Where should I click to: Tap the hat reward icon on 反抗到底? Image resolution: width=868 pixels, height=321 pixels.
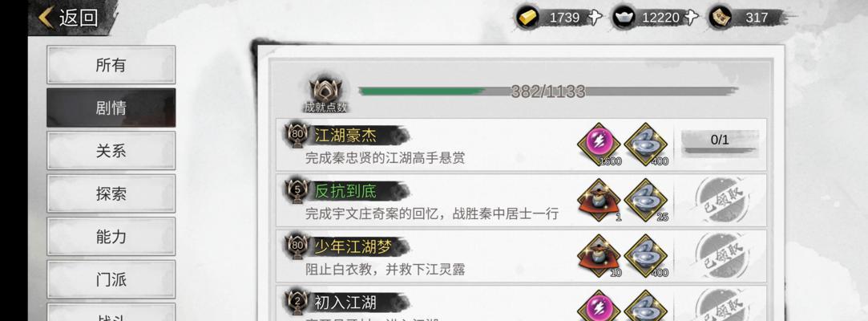599,200
